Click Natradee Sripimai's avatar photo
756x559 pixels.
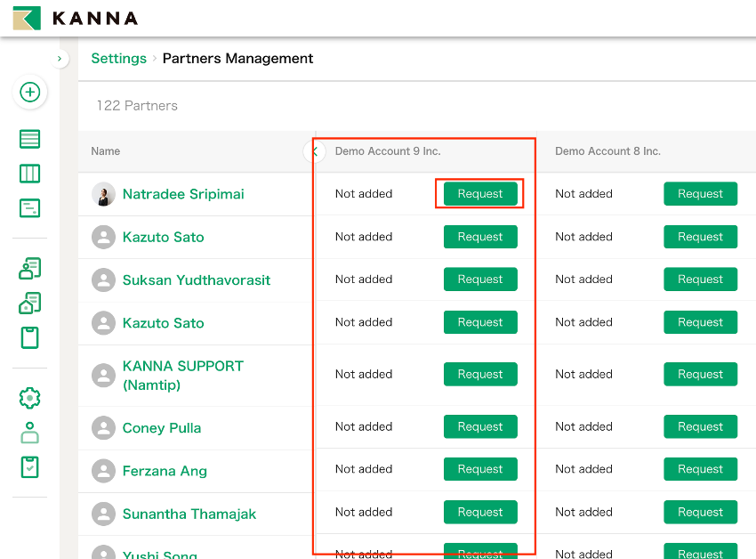(x=104, y=194)
